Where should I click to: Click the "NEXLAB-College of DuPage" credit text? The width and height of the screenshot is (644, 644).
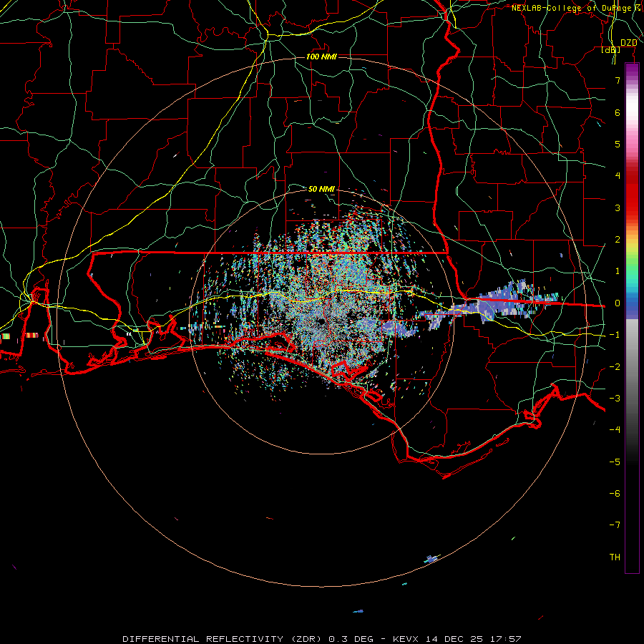[x=571, y=8]
